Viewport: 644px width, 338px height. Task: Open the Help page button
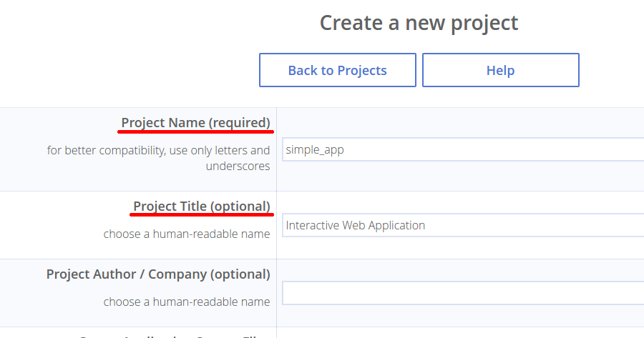500,70
